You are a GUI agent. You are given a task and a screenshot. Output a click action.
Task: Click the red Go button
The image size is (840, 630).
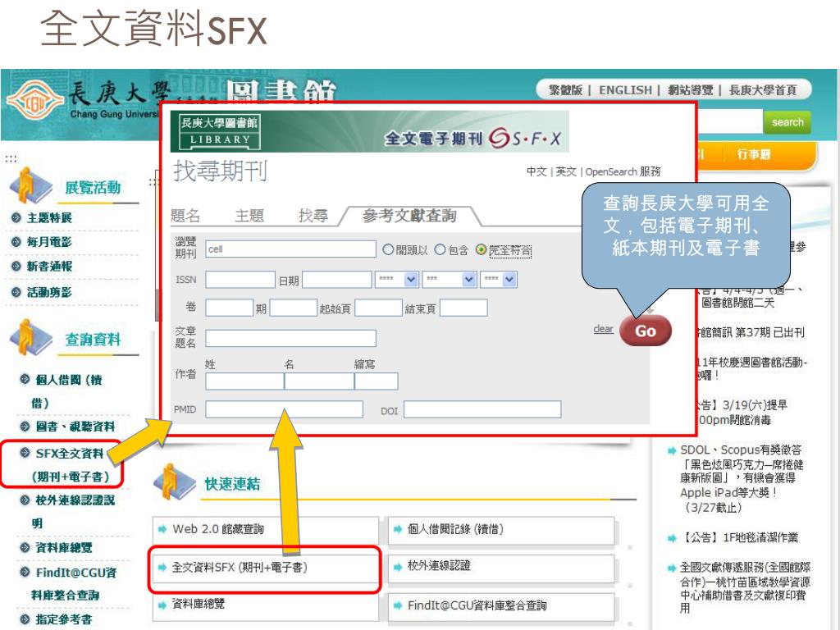coord(645,331)
